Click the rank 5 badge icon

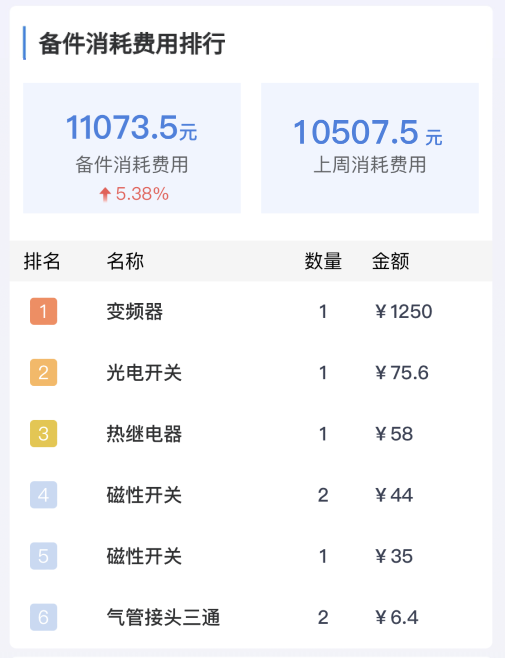coord(43,556)
